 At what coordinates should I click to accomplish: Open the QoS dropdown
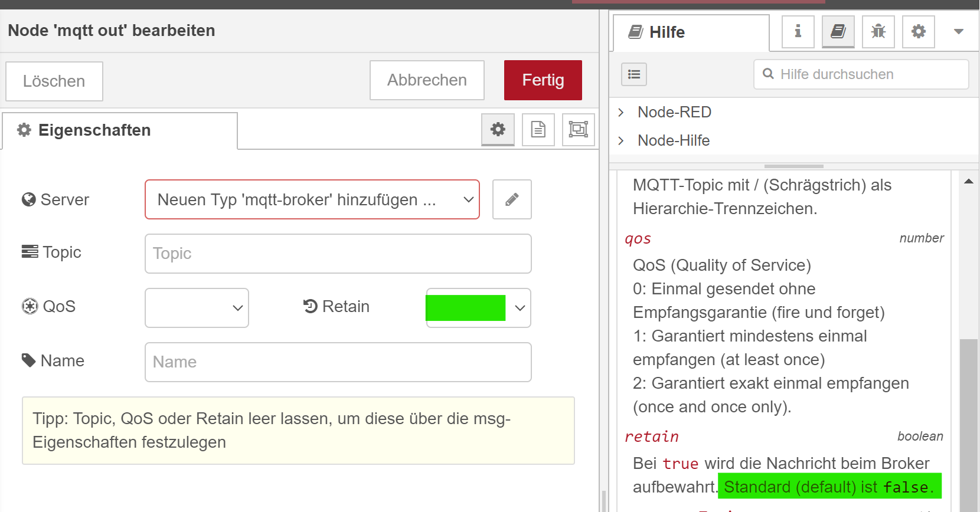tap(197, 307)
